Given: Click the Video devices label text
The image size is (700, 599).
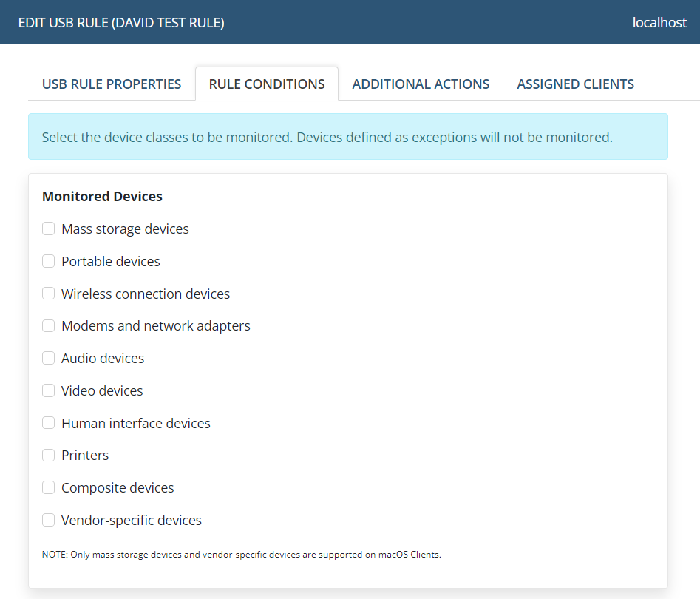Looking at the screenshot, I should click(102, 390).
